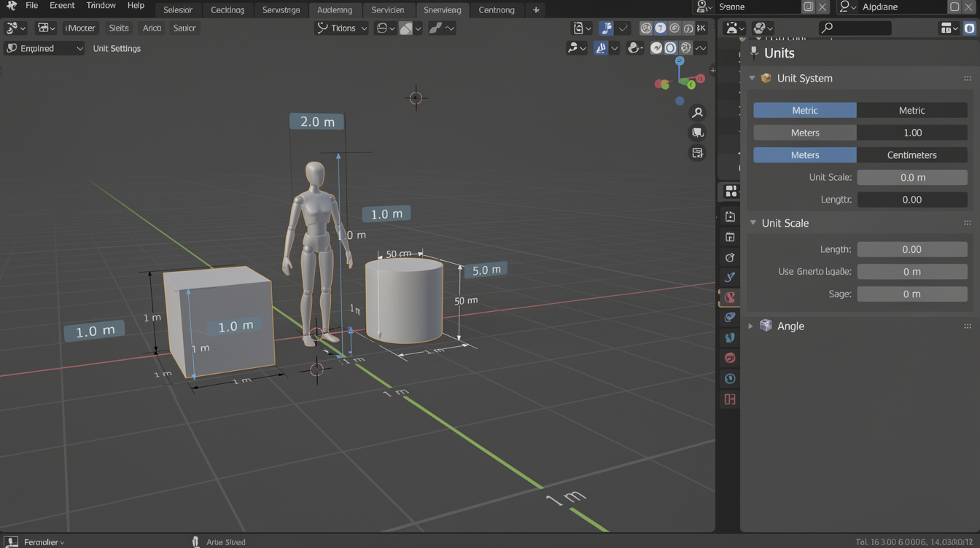Open the Physics properties tab

[729, 378]
